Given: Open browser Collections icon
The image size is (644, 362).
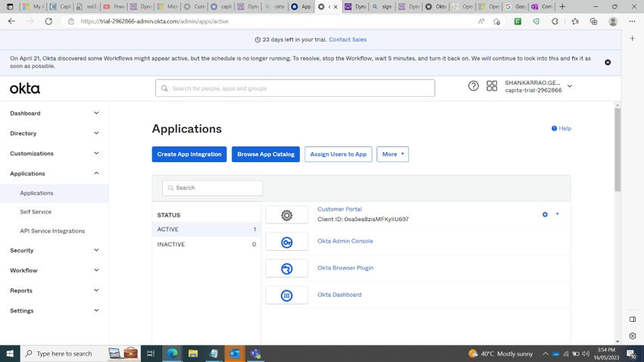Looking at the screenshot, I should click(593, 21).
